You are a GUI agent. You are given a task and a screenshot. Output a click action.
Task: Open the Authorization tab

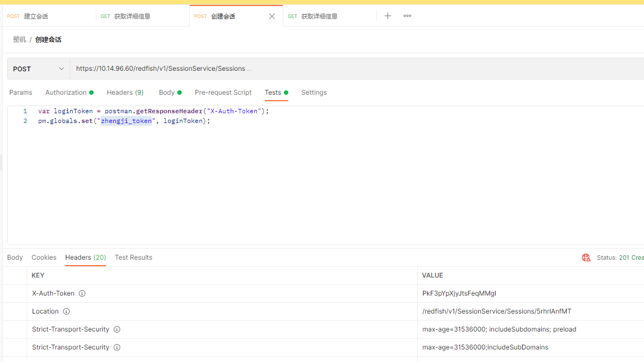(66, 92)
